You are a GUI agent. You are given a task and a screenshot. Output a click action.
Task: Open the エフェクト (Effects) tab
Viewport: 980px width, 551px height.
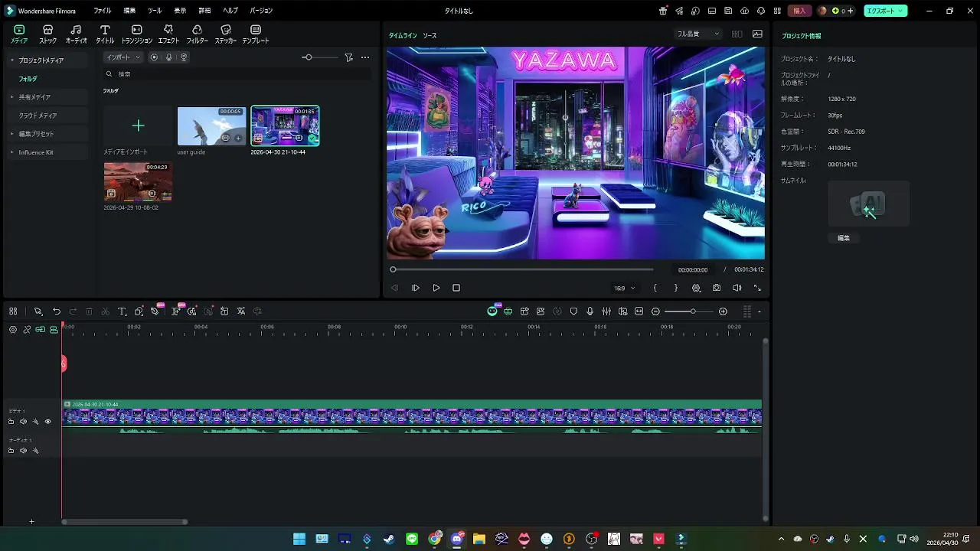pos(168,34)
